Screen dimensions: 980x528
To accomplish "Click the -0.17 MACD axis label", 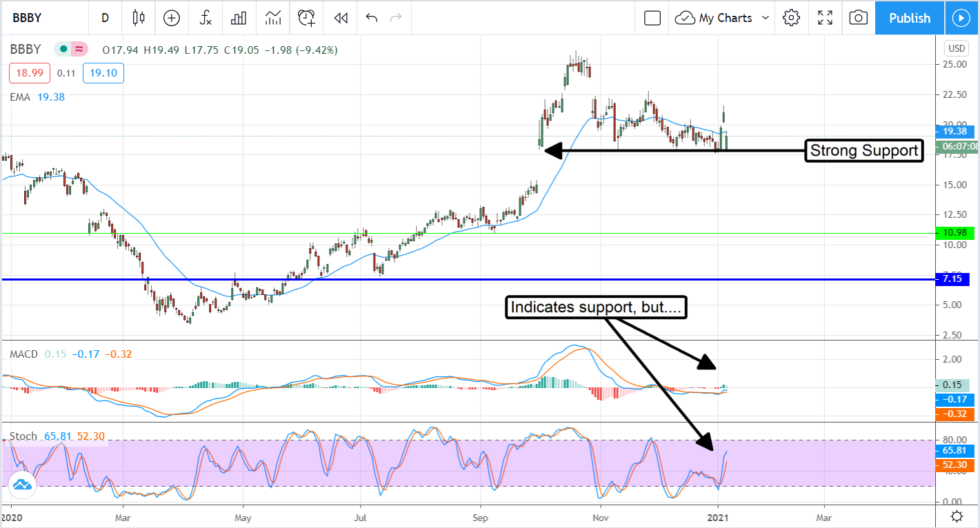I will point(955,399).
